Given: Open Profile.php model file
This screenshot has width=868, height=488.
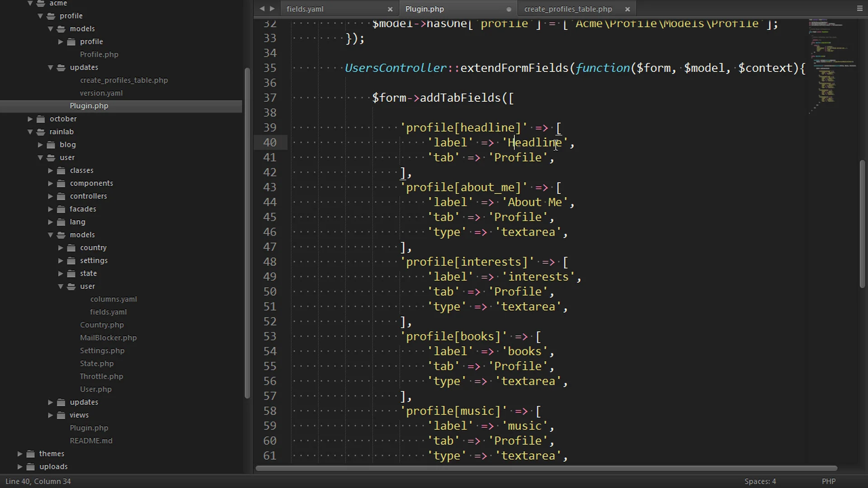Looking at the screenshot, I should [99, 54].
